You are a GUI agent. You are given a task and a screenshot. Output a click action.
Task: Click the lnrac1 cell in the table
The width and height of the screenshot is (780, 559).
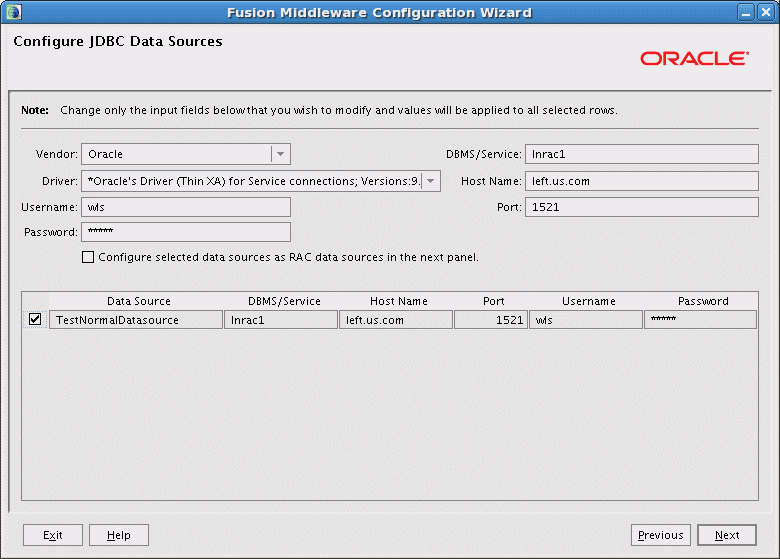[x=281, y=320]
